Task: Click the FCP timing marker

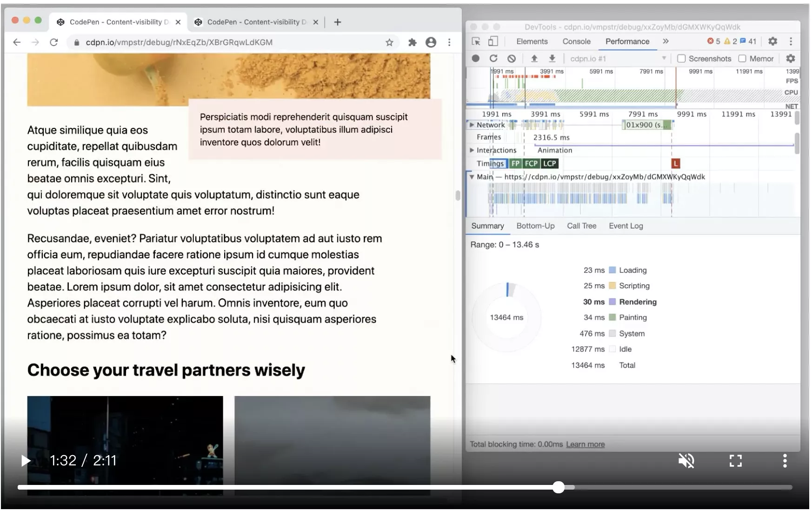Action: tap(531, 163)
